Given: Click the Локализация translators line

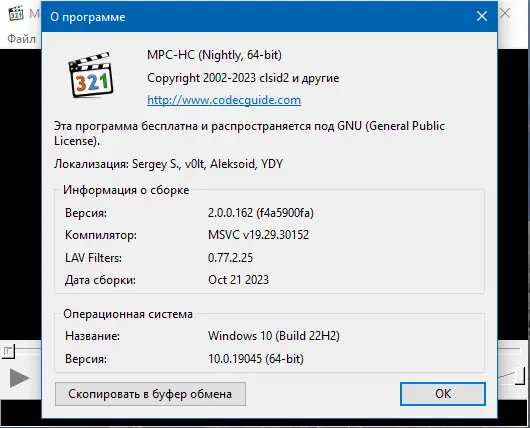Looking at the screenshot, I should tap(168, 164).
